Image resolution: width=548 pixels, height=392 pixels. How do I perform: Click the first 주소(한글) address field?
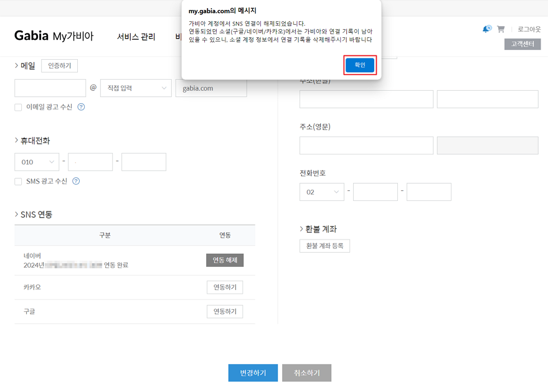click(x=366, y=99)
